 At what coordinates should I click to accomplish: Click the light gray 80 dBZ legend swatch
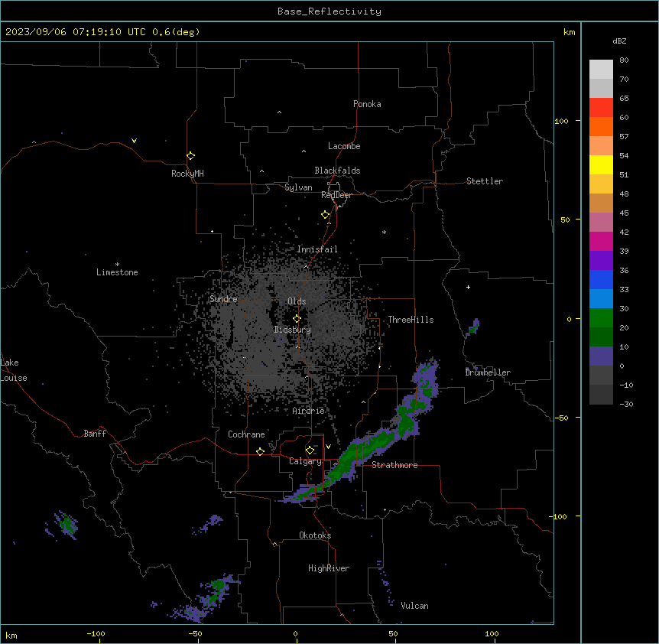[601, 70]
